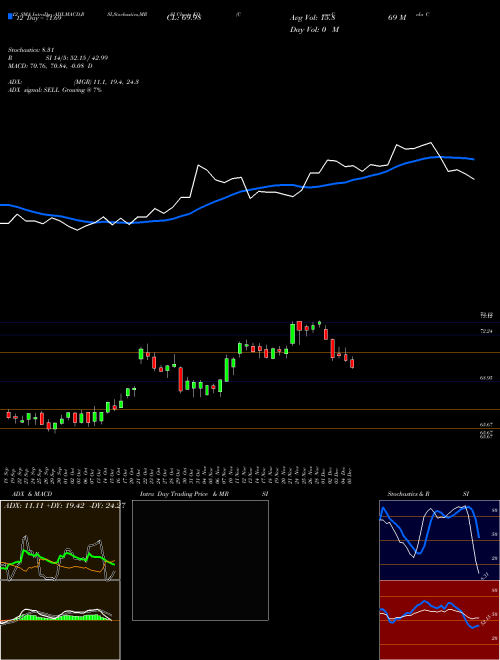The image size is (500, 660).
Task: Click the 'Avg Vol: 15.8' label
Action: tap(312, 18)
